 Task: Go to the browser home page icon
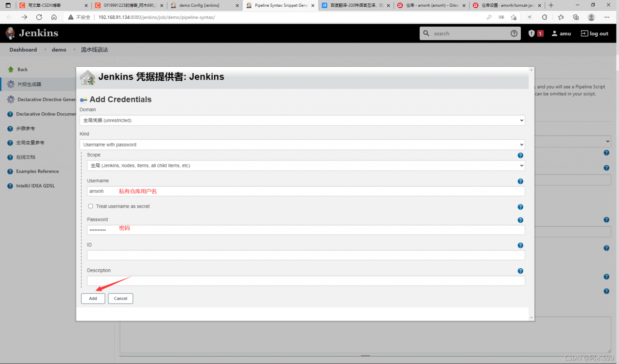[x=54, y=17]
